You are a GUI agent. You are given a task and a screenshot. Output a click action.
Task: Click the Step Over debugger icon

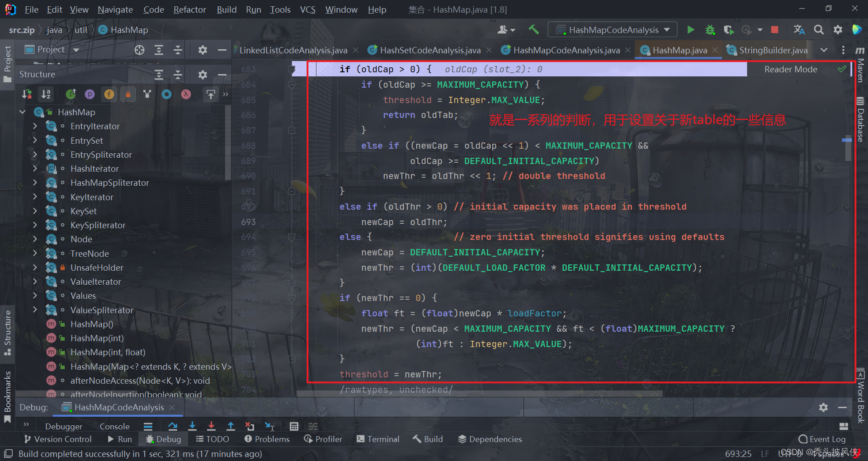pos(173,426)
